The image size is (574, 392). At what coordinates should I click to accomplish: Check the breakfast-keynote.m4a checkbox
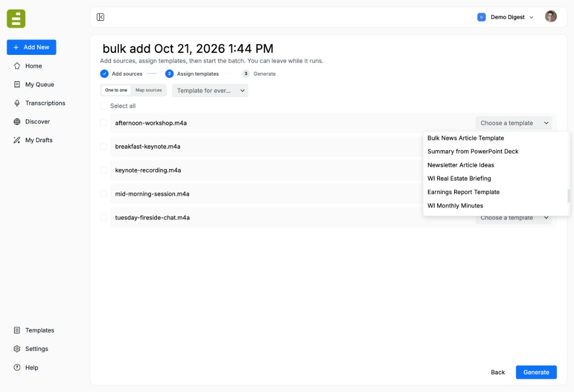tap(104, 147)
